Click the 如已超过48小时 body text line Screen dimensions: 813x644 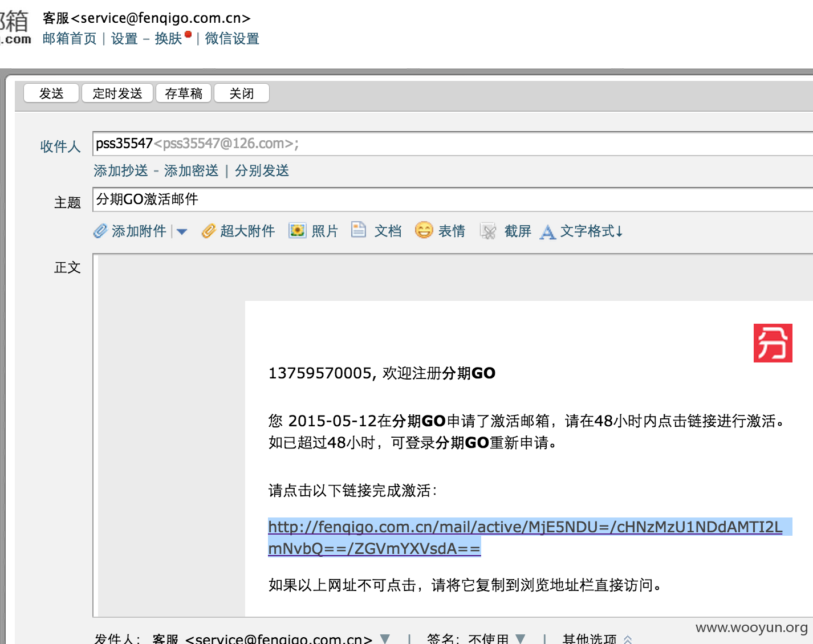point(413,443)
